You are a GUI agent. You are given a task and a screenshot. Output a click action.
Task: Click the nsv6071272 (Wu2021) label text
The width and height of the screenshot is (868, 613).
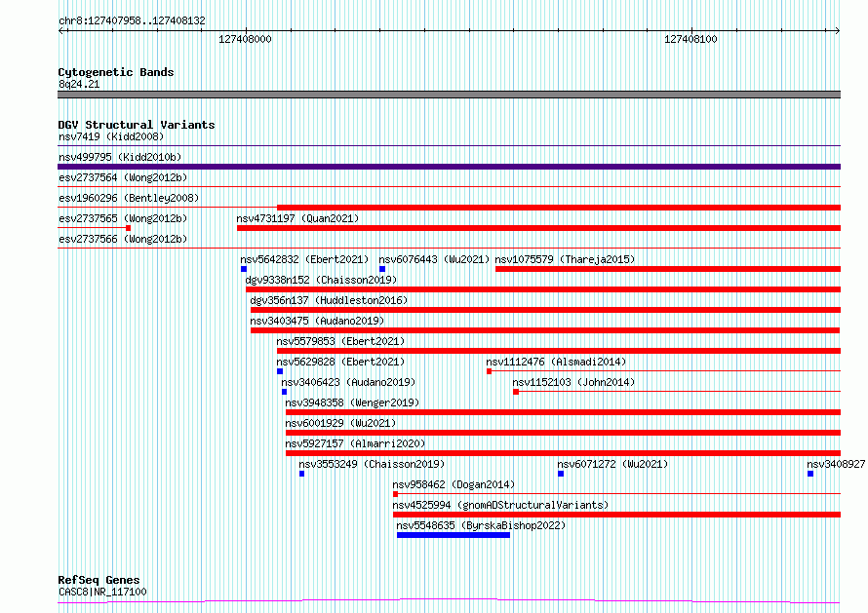pyautogui.click(x=612, y=464)
